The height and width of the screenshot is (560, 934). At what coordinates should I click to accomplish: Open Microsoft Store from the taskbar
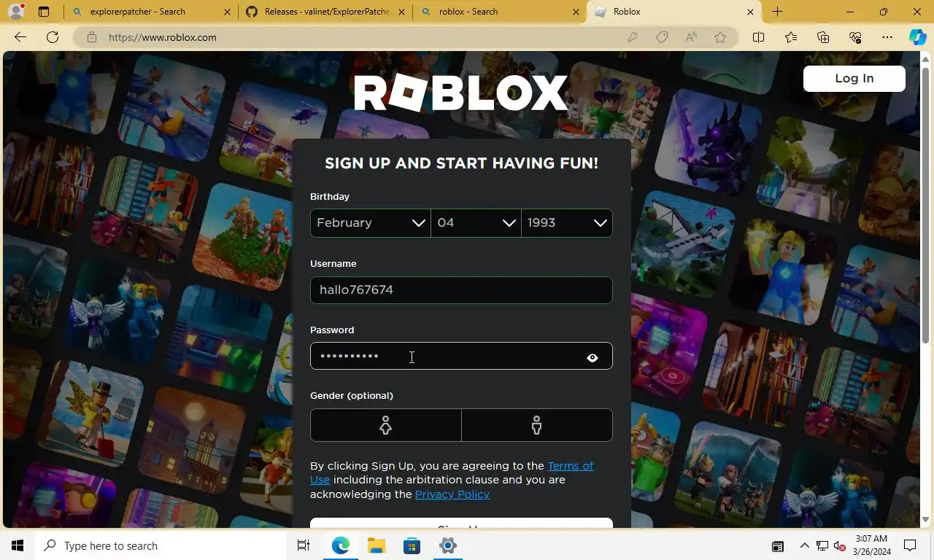[x=412, y=545]
